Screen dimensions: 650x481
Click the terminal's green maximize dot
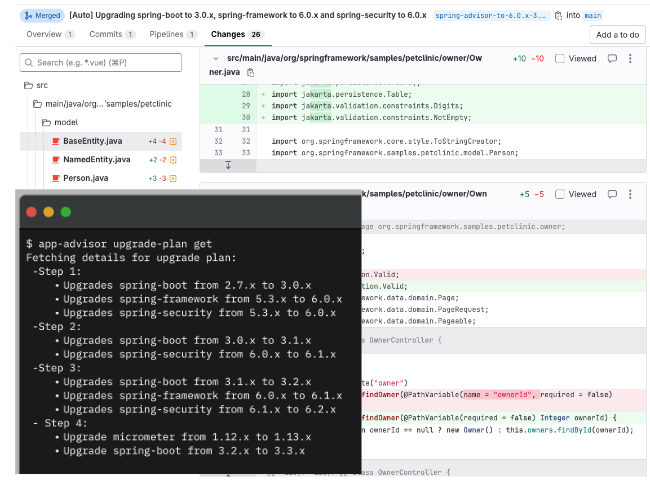click(66, 212)
